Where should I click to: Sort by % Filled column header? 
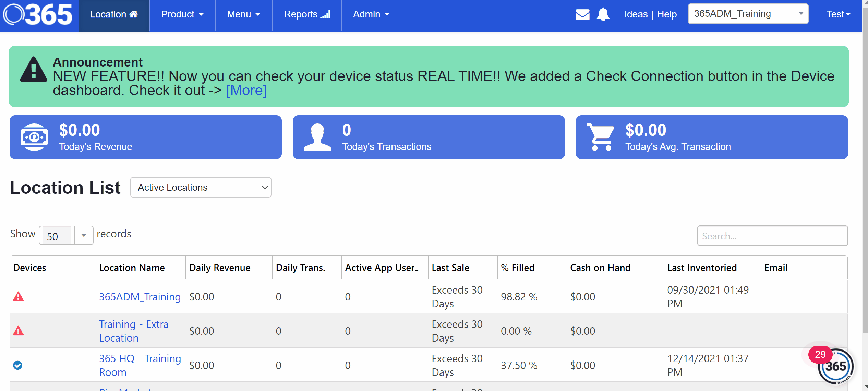pos(532,268)
